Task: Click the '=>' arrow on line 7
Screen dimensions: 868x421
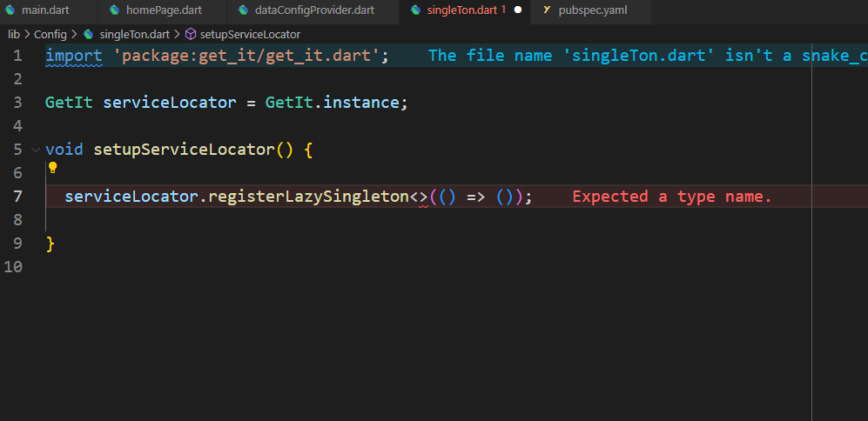Action: pos(476,197)
